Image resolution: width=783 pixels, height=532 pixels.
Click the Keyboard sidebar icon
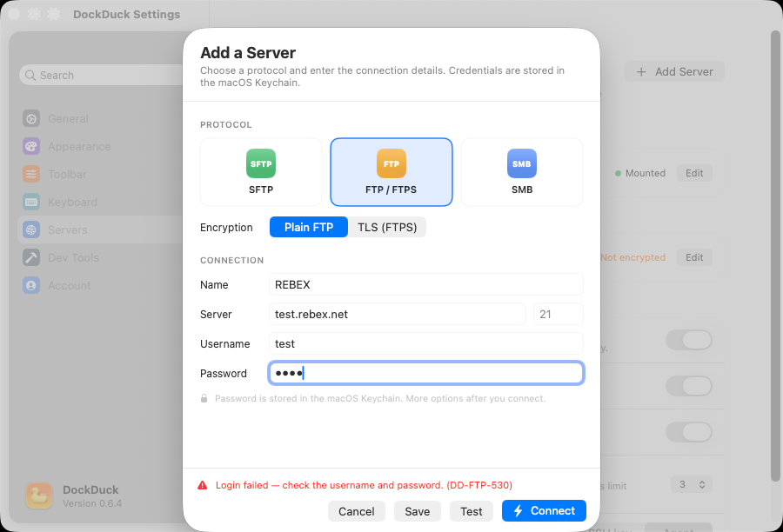(31, 203)
